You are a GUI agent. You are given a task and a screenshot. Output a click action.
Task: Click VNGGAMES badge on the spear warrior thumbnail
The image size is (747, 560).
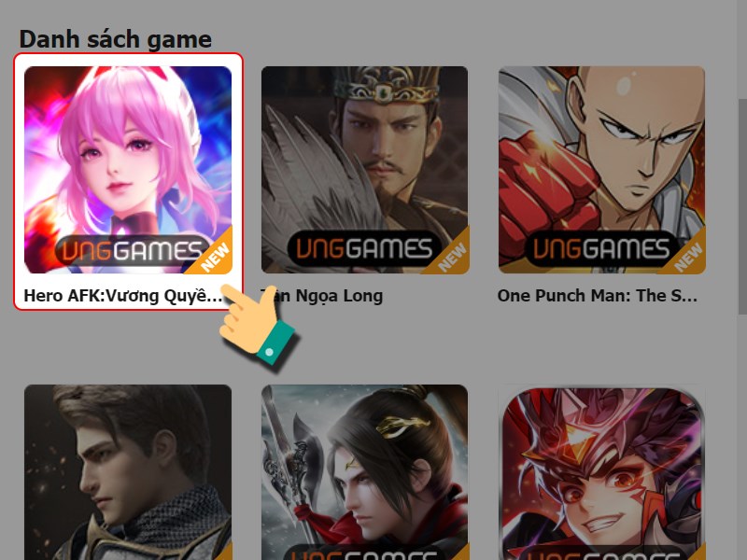click(x=364, y=554)
